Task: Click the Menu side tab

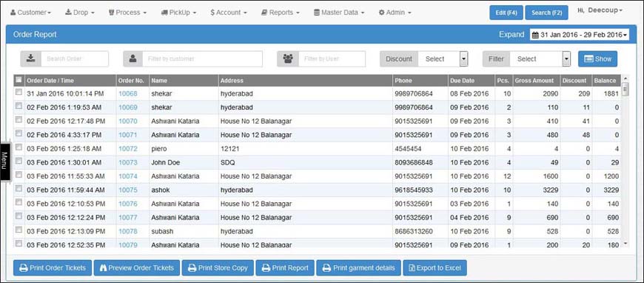Action: pos(4,162)
